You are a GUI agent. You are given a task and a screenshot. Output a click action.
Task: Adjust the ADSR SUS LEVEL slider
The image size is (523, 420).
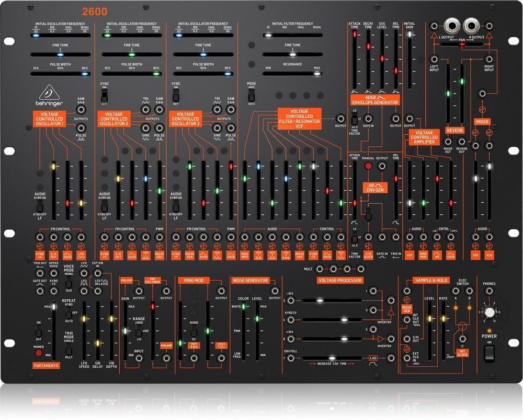382,59
